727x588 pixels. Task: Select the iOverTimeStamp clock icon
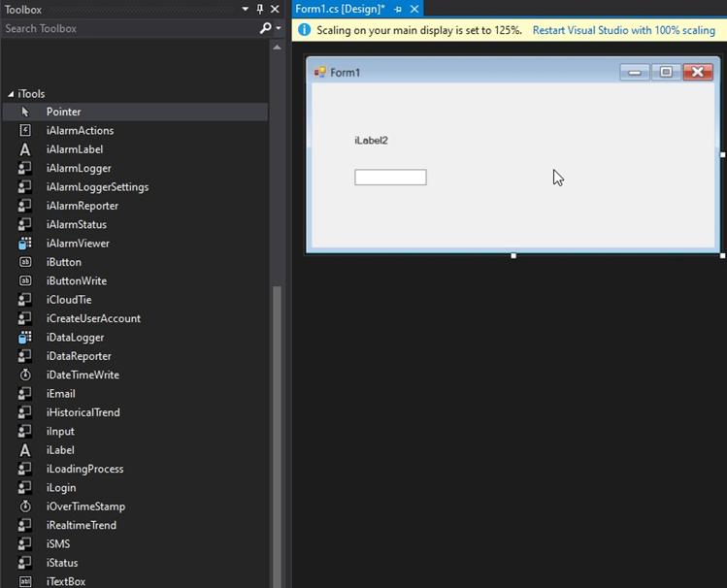click(25, 506)
